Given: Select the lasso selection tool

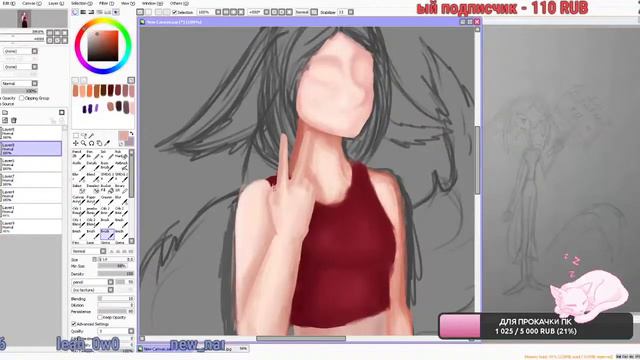Looking at the screenshot, I should point(84,136).
